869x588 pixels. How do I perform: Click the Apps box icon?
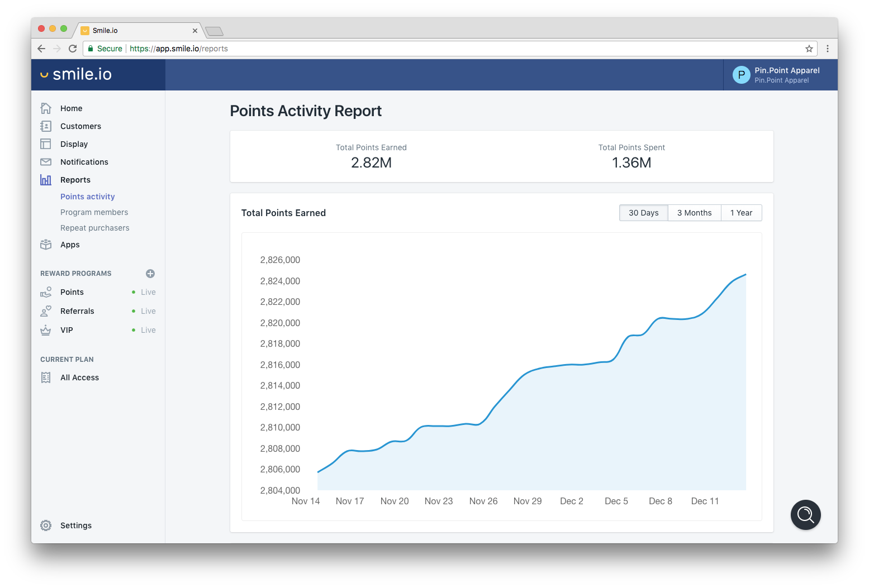click(46, 245)
